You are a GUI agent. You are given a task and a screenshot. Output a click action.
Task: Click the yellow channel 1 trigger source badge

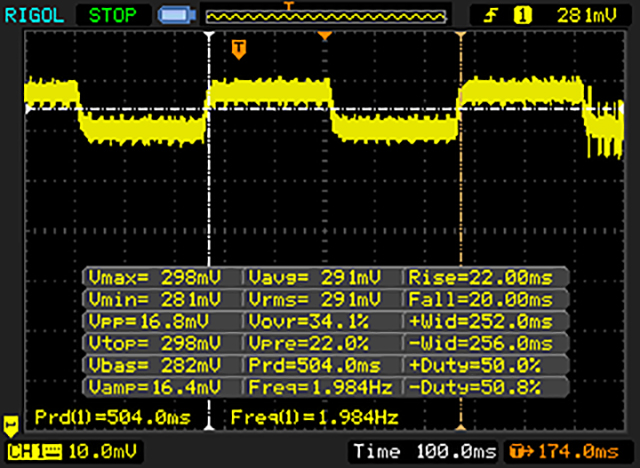(523, 16)
